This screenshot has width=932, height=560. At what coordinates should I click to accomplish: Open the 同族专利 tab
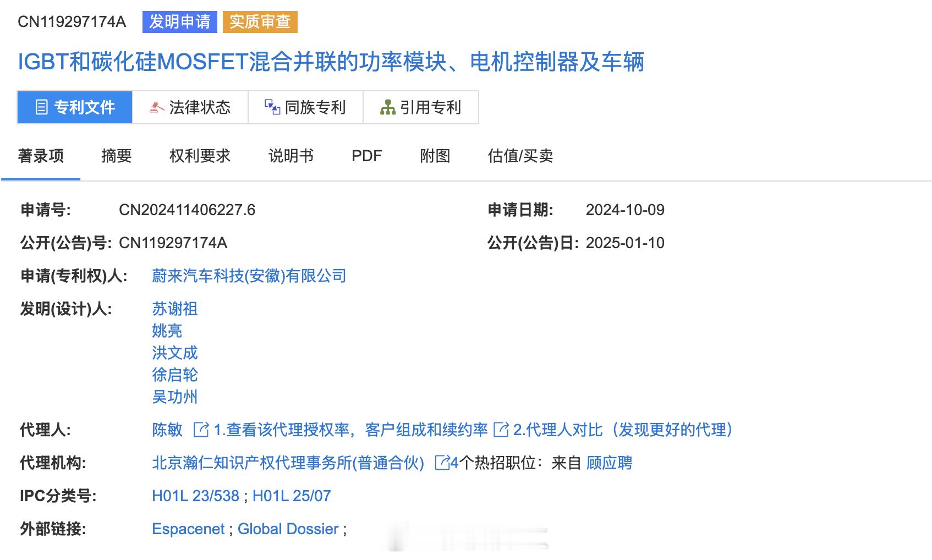click(x=305, y=107)
